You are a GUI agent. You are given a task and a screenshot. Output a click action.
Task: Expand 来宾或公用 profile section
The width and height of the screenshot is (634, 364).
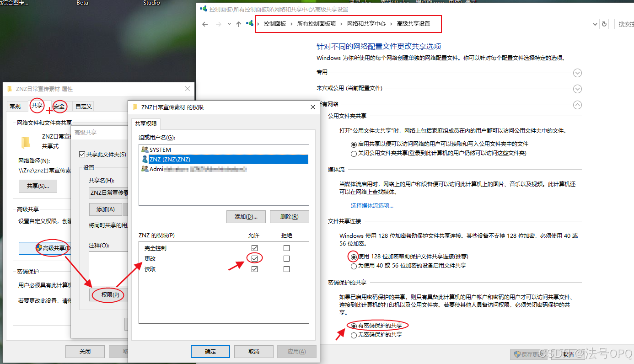click(577, 89)
